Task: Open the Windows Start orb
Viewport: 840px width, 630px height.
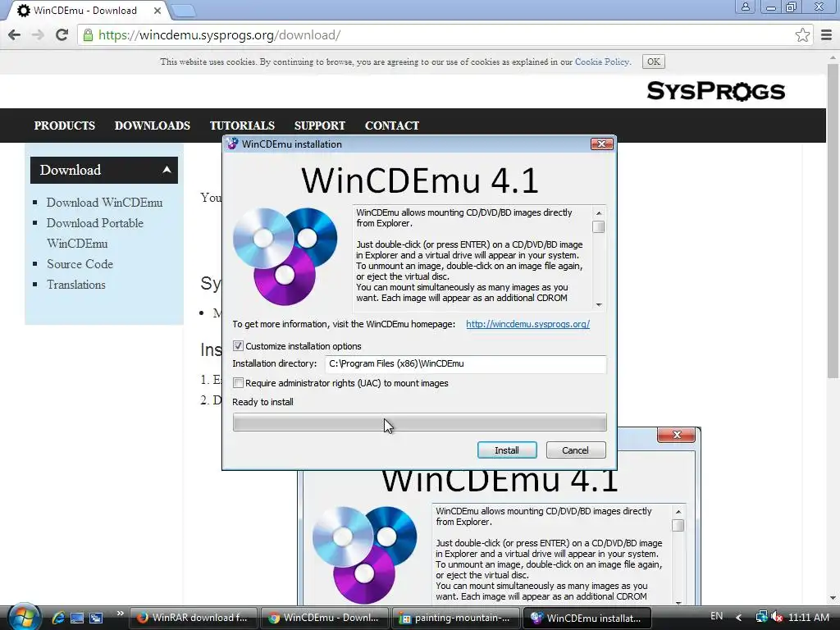Action: coord(23,617)
